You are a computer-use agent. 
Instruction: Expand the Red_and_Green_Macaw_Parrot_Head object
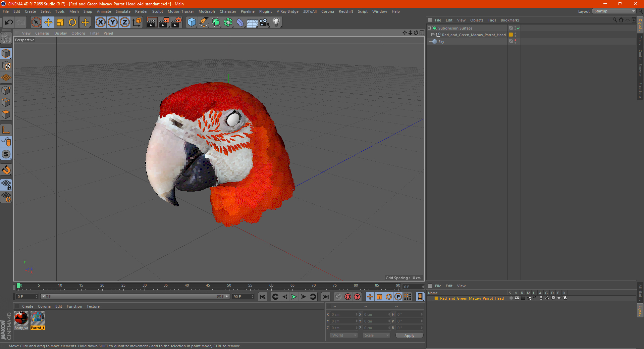(x=433, y=35)
